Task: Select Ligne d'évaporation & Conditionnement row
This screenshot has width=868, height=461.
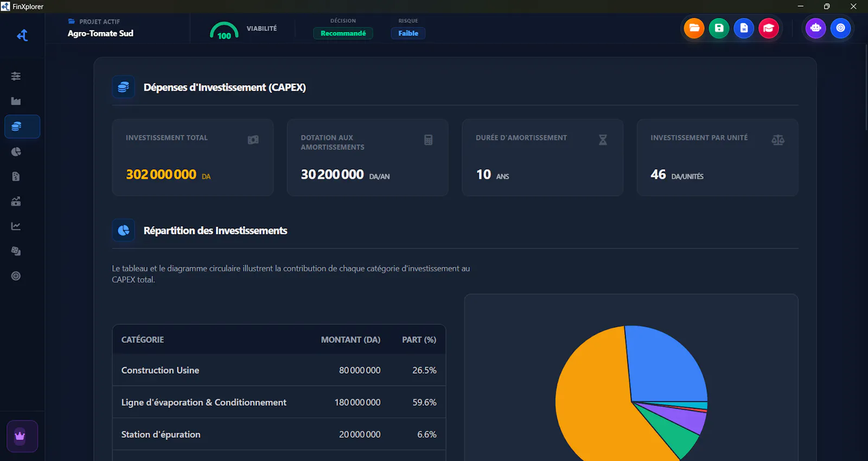Action: [x=279, y=402]
